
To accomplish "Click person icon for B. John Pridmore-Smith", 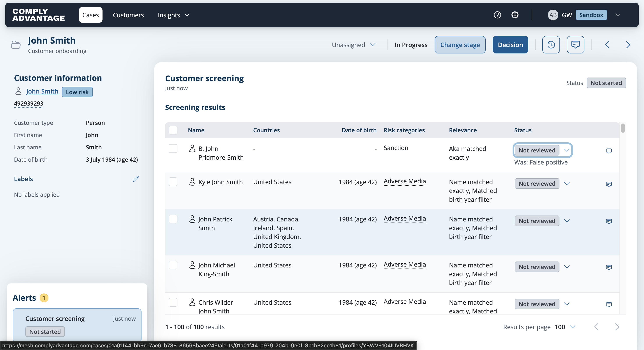I will click(x=192, y=148).
